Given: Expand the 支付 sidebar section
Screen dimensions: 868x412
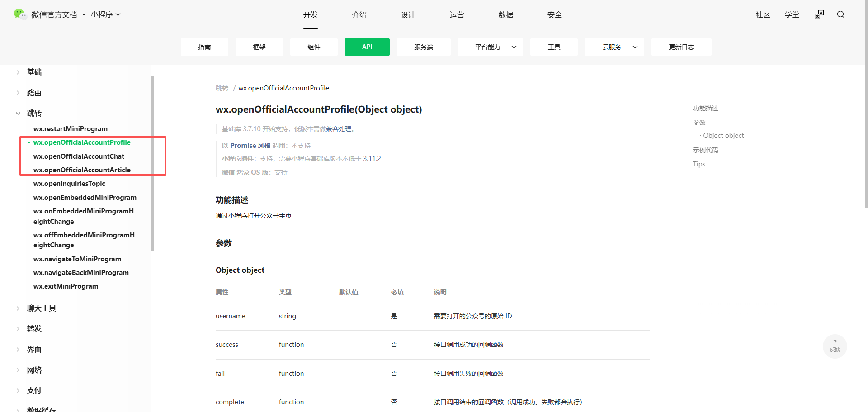Looking at the screenshot, I should point(34,390).
